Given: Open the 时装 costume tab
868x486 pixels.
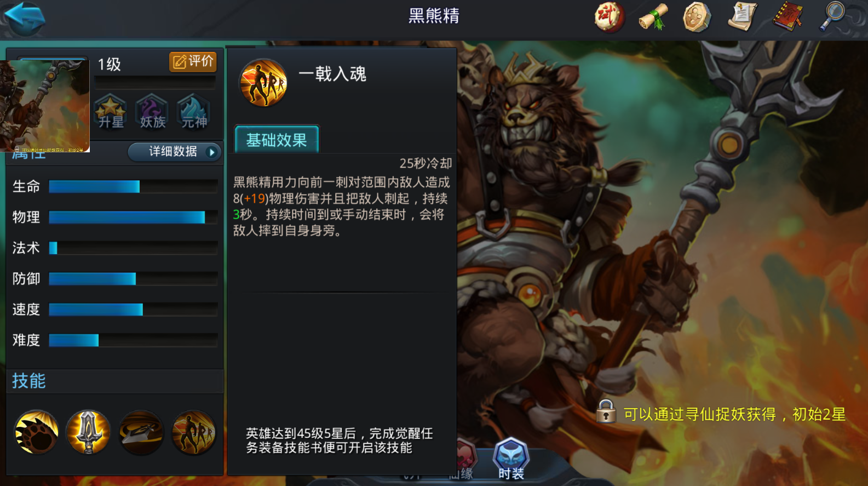Looking at the screenshot, I should (511, 460).
